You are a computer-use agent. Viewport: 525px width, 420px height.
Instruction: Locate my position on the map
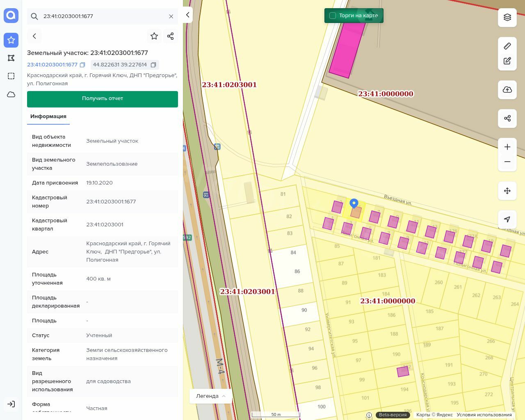[x=507, y=219]
